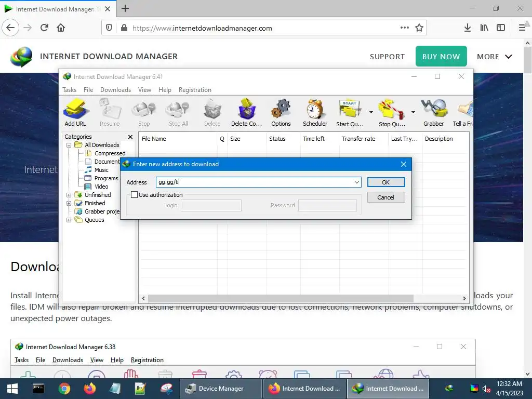
Task: Expand the Finished tree node
Action: [69, 203]
